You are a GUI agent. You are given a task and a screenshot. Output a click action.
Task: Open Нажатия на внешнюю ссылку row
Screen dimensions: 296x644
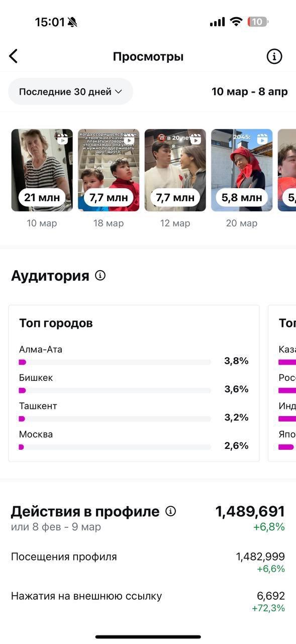(x=148, y=602)
